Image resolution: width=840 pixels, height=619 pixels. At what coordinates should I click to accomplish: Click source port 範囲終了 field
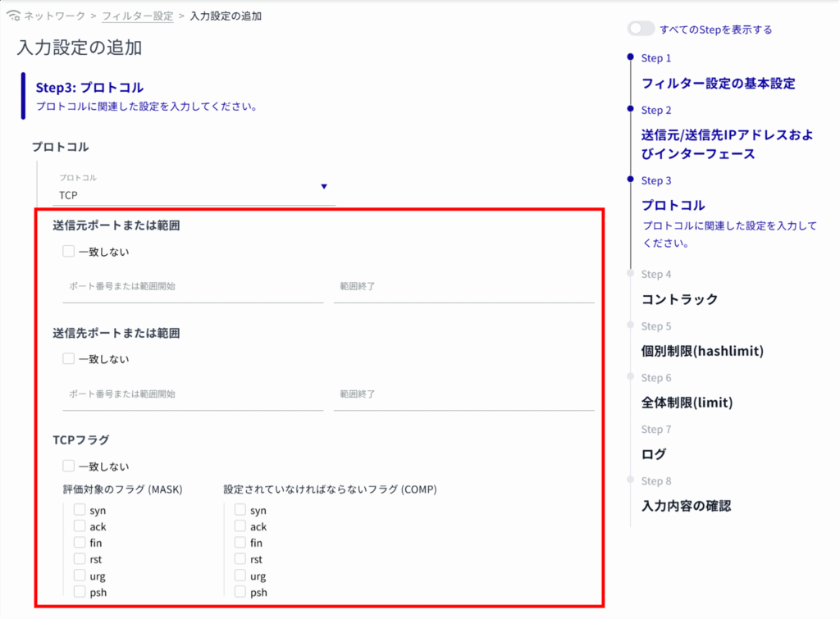pos(463,287)
